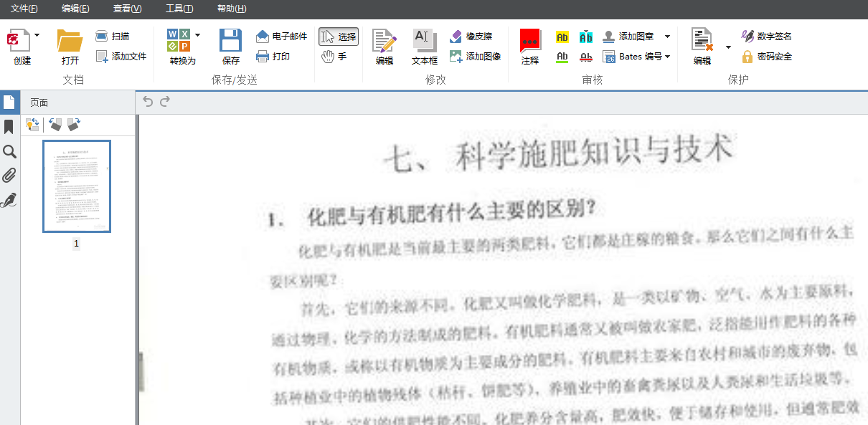Screen dimensions: 868x425
Task: Open the bookmarks panel in the sidebar
Action: (x=9, y=127)
